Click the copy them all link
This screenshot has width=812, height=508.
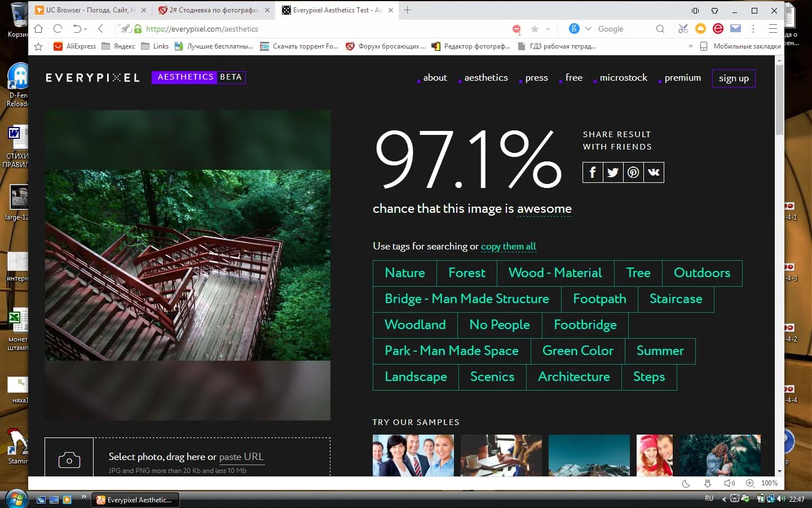pyautogui.click(x=508, y=246)
